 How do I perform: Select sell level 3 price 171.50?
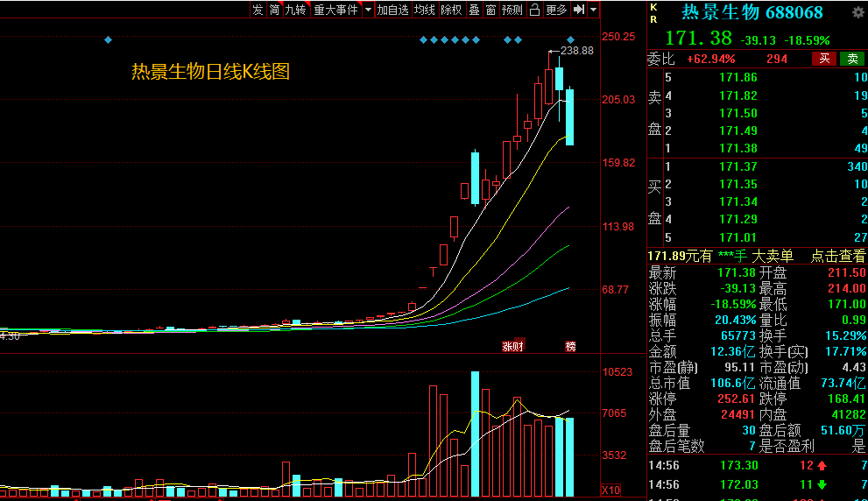[737, 114]
